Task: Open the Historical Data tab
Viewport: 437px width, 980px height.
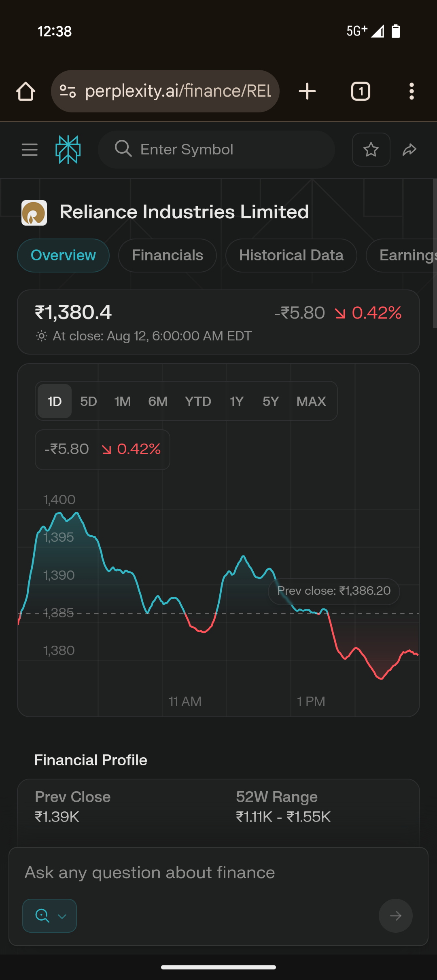Action: 291,256
